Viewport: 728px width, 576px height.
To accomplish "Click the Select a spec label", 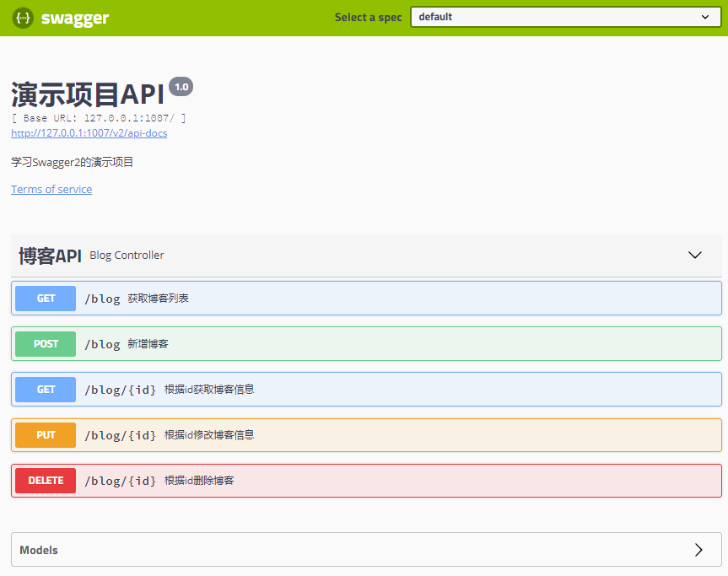I will coord(368,18).
